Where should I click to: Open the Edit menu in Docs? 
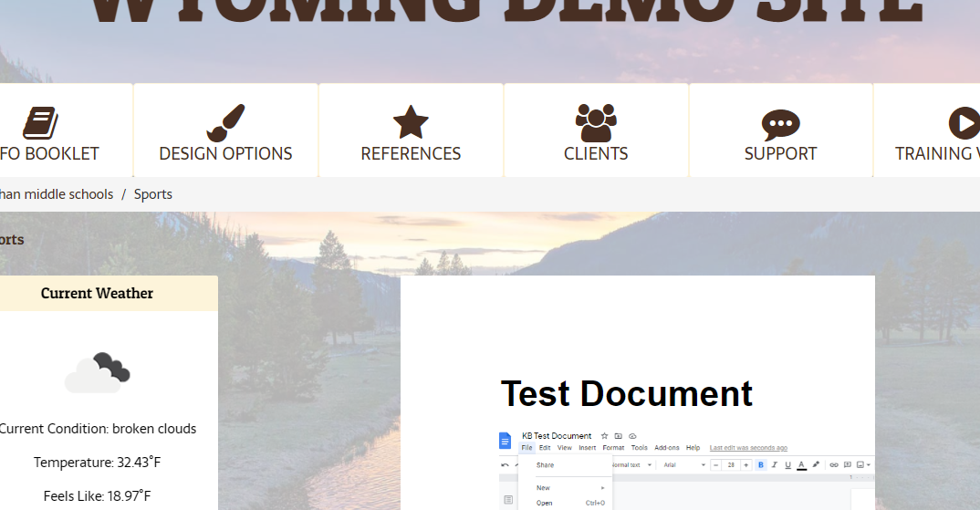545,447
